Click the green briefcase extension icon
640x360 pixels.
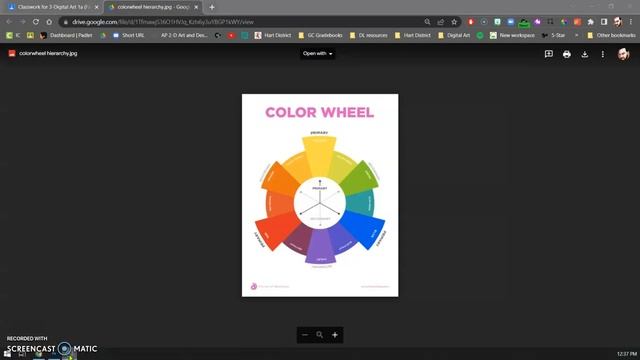pyautogui.click(x=524, y=23)
